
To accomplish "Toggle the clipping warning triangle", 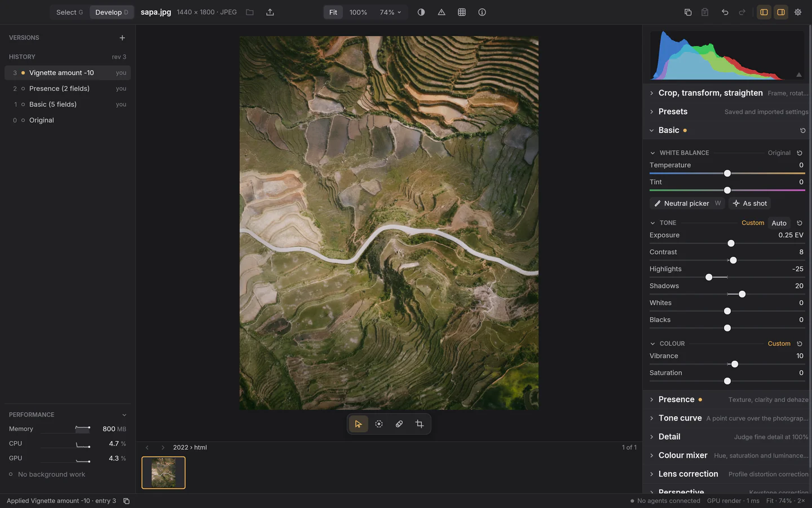I will 442,12.
